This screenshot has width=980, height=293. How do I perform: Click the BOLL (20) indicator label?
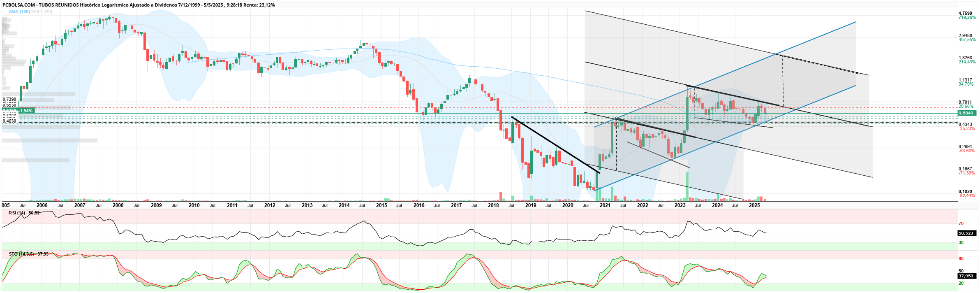42,12
